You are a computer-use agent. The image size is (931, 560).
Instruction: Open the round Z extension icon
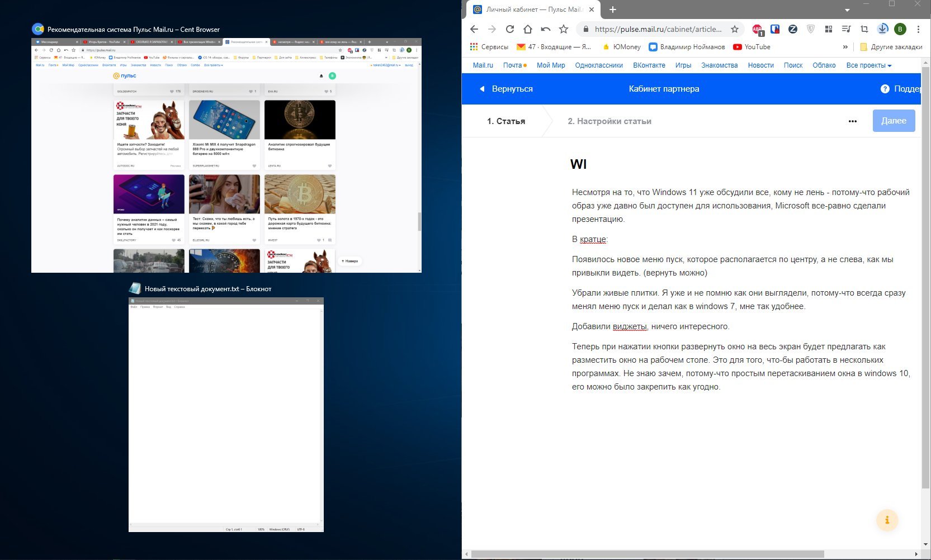point(793,29)
